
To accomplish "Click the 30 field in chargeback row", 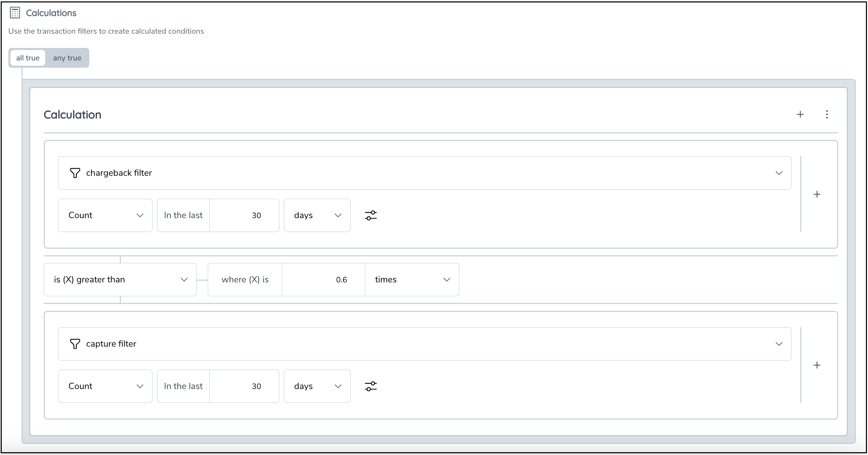I will point(244,215).
